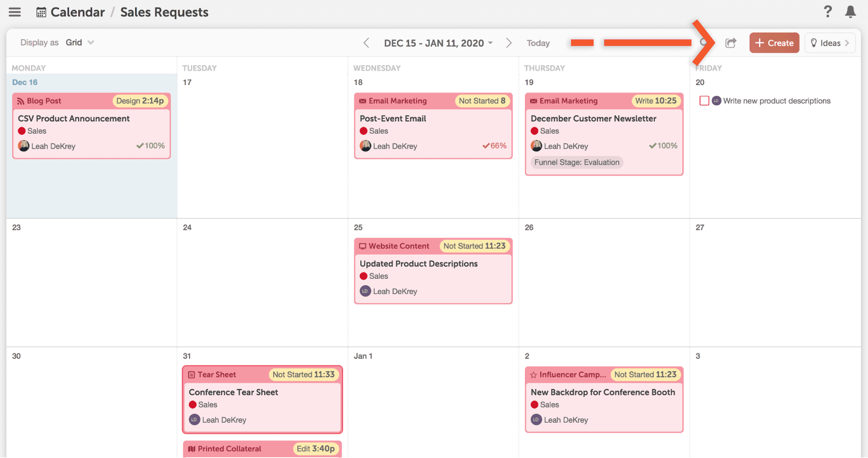The width and height of the screenshot is (868, 458).
Task: Click the help question mark icon
Action: (x=827, y=11)
